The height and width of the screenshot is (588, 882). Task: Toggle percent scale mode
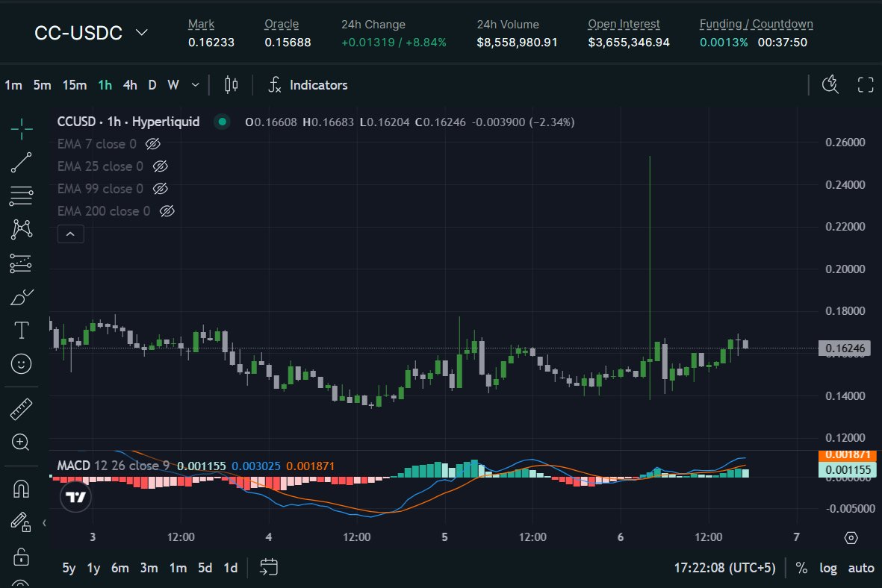[x=801, y=568]
